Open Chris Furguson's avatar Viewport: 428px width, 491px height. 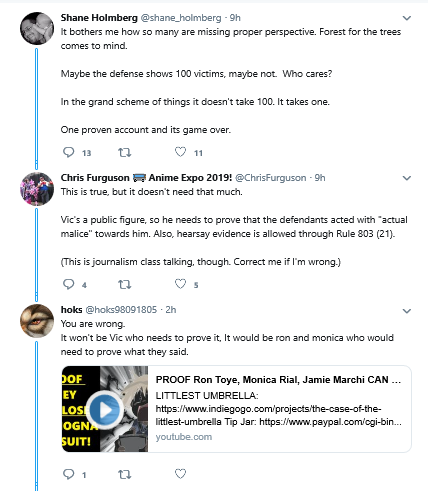click(x=37, y=189)
